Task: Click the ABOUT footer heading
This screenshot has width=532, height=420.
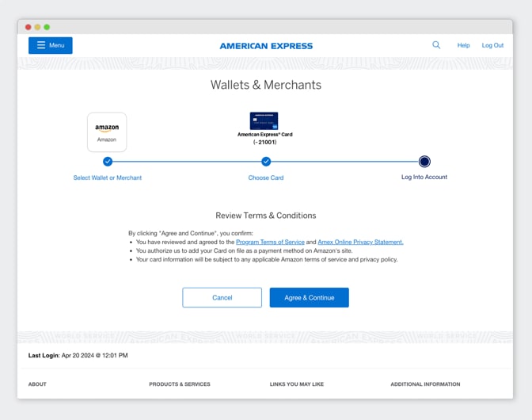Action: (37, 384)
